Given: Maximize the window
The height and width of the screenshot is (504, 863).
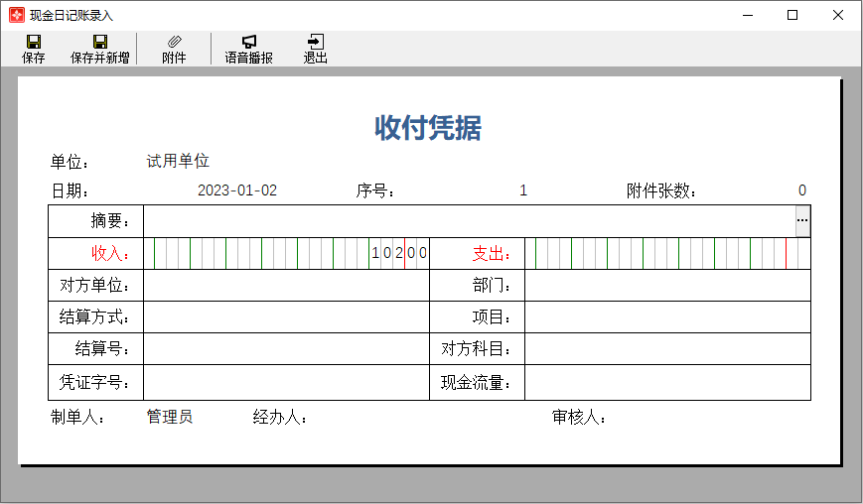Looking at the screenshot, I should [792, 15].
